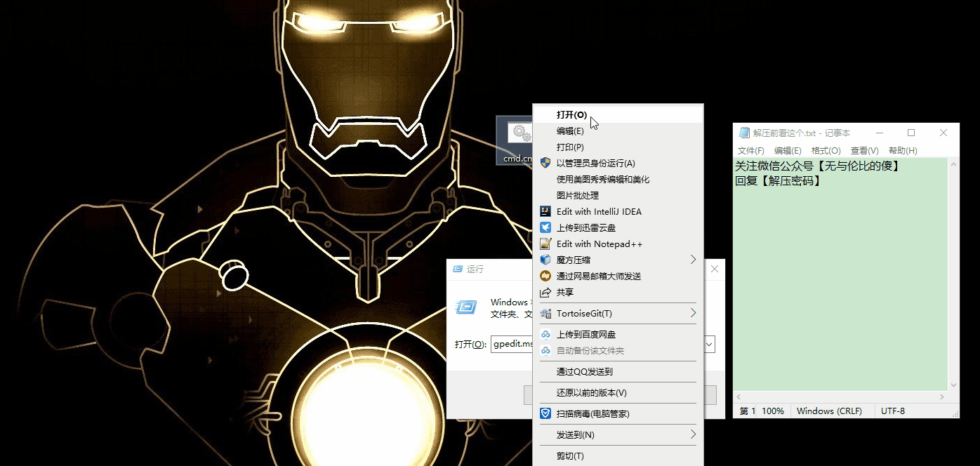Select 打印(P) in the context menu
980x466 pixels.
pyautogui.click(x=618, y=147)
